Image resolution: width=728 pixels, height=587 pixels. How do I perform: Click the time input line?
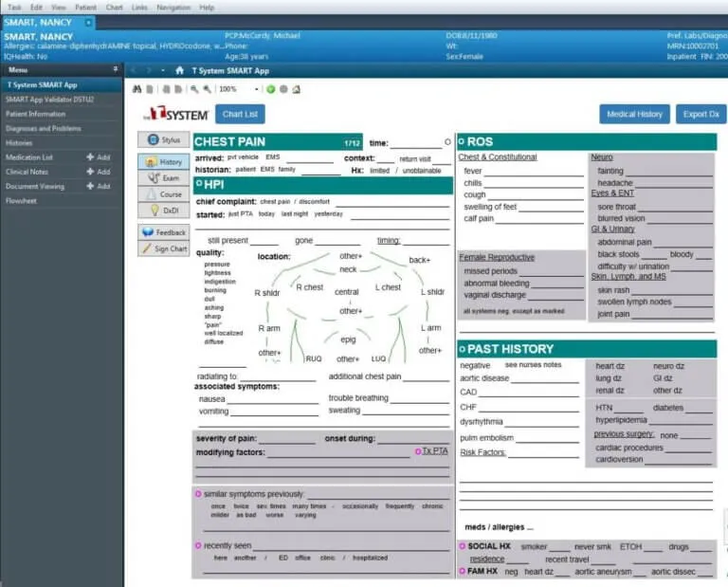416,144
